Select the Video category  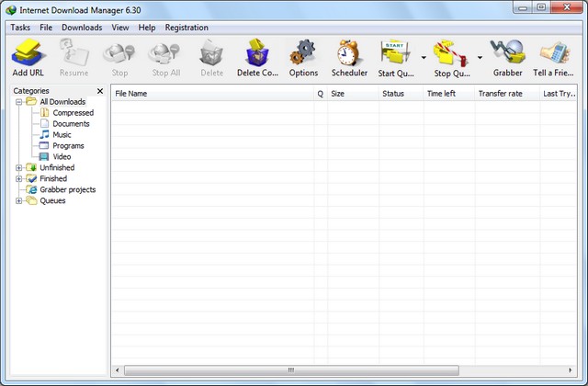point(62,156)
